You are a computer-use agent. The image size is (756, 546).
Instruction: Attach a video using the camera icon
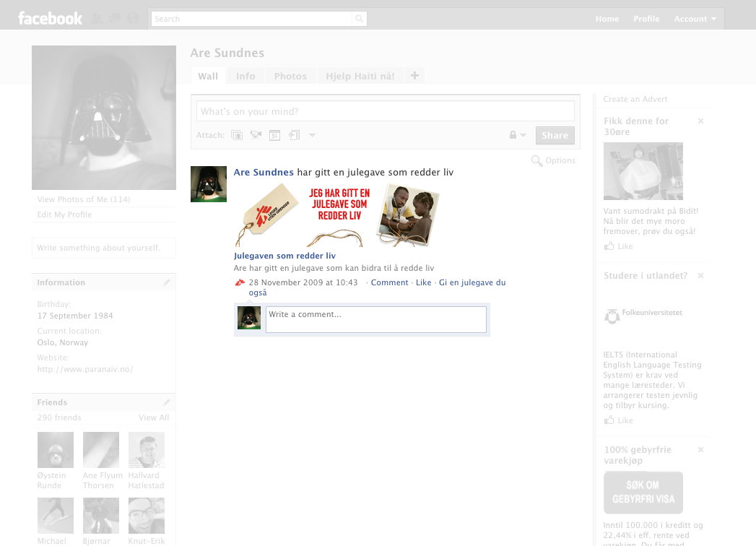pyautogui.click(x=256, y=135)
